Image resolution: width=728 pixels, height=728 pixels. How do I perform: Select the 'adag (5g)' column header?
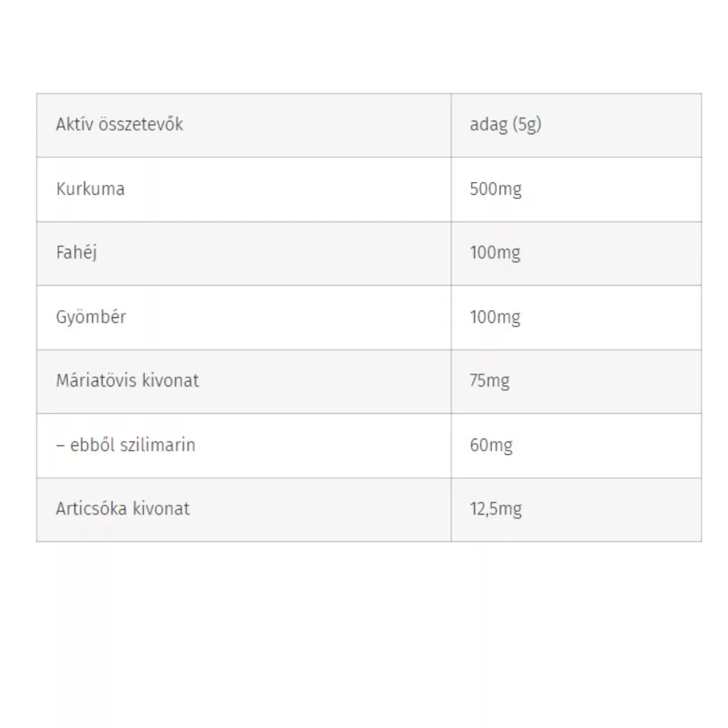click(576, 125)
